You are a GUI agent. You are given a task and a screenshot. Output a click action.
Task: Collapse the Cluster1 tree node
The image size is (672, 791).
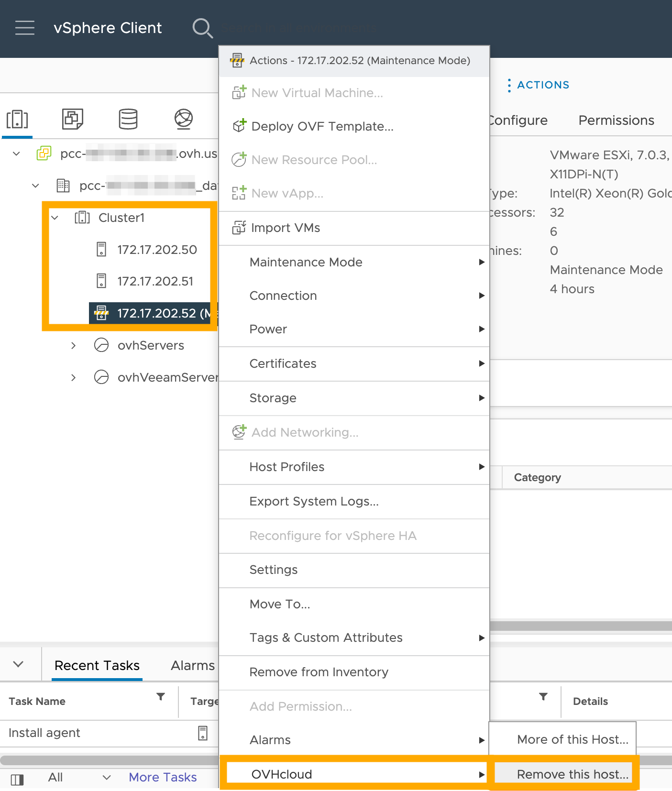click(55, 218)
